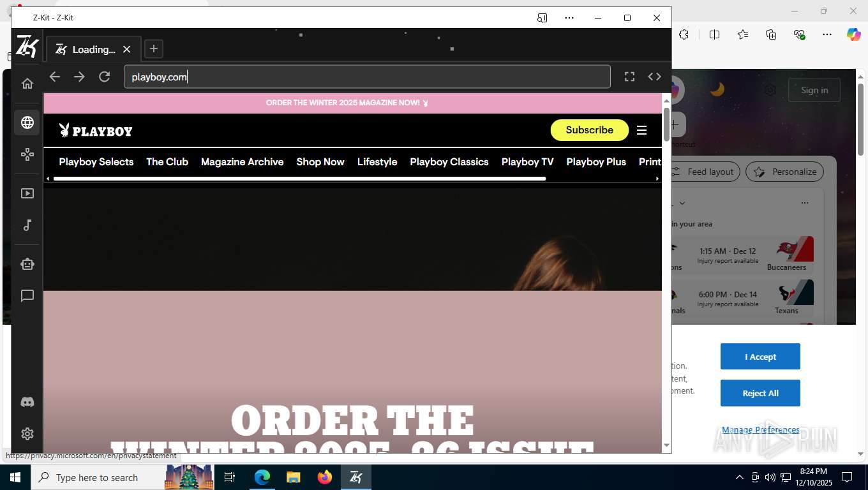
Task: Open Magazine Archive menu item
Action: 243,162
